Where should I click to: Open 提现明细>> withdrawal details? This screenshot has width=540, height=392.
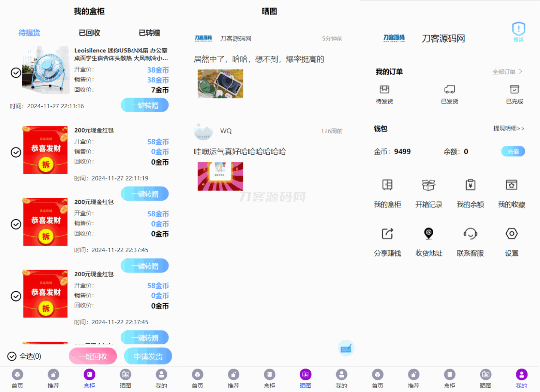509,128
